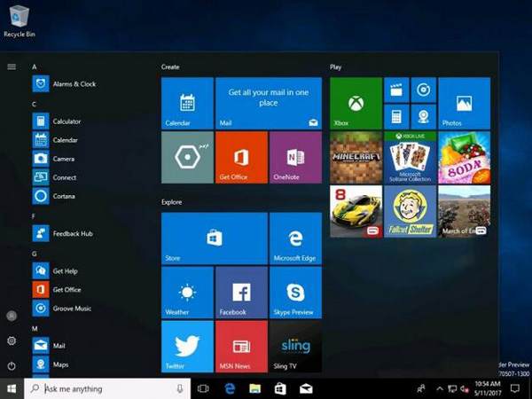Launch Groove Music
The width and height of the screenshot is (532, 399).
point(62,308)
